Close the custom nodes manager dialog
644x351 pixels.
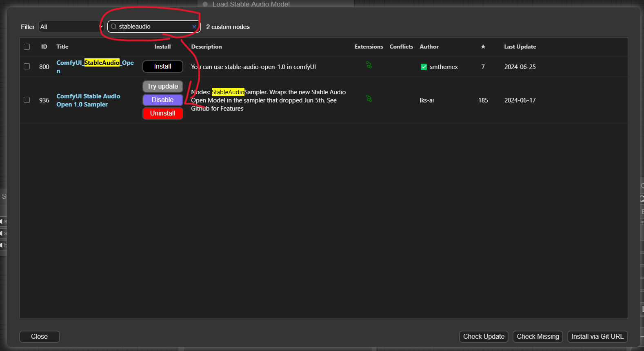tap(40, 337)
